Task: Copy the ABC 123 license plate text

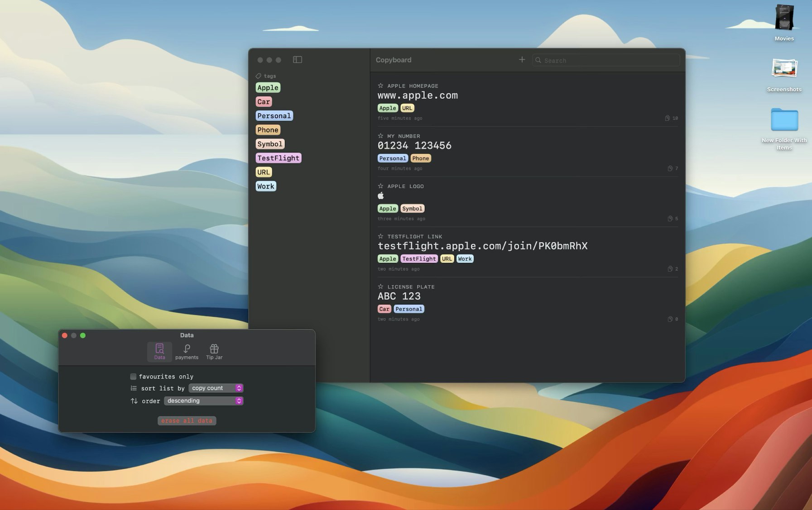Action: coord(399,296)
